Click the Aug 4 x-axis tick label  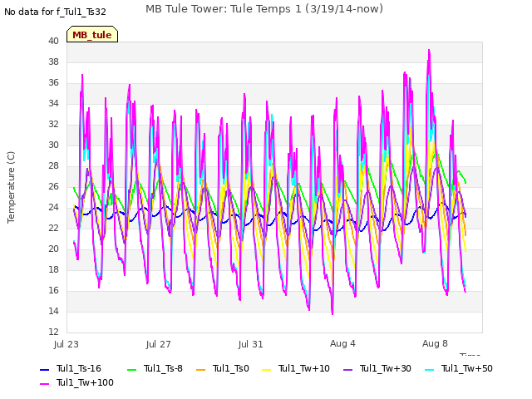[342, 343]
